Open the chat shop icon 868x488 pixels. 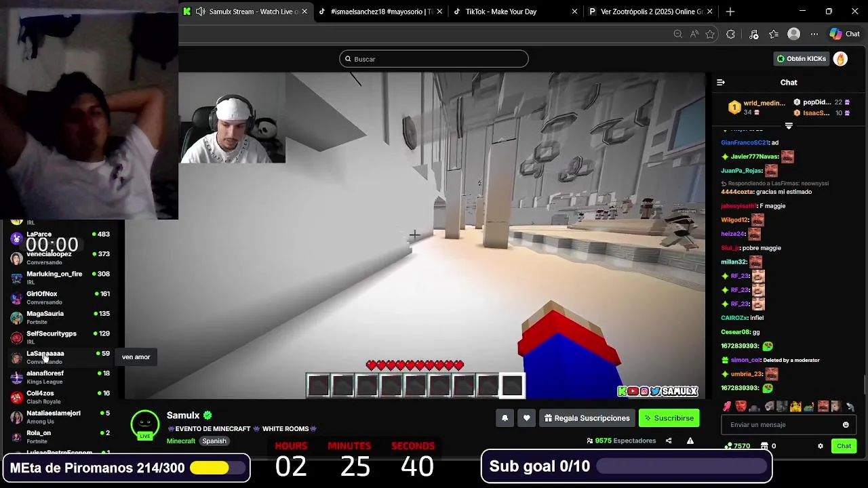point(764,446)
